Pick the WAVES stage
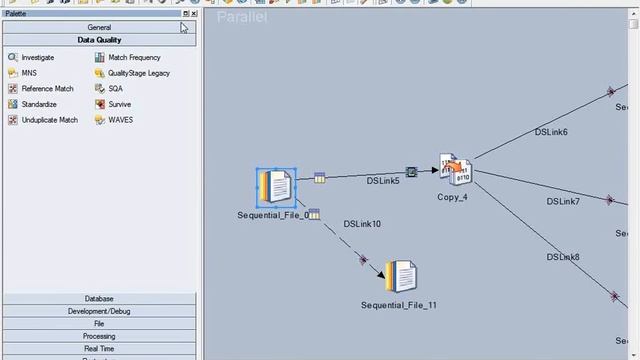Screen dimensions: 640x360 click(x=114, y=120)
